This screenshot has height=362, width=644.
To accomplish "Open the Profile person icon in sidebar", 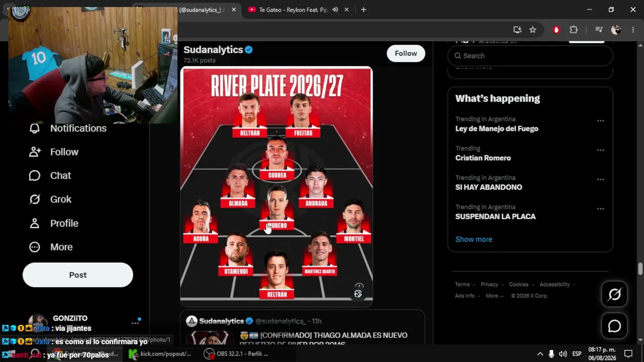I will coord(35,223).
